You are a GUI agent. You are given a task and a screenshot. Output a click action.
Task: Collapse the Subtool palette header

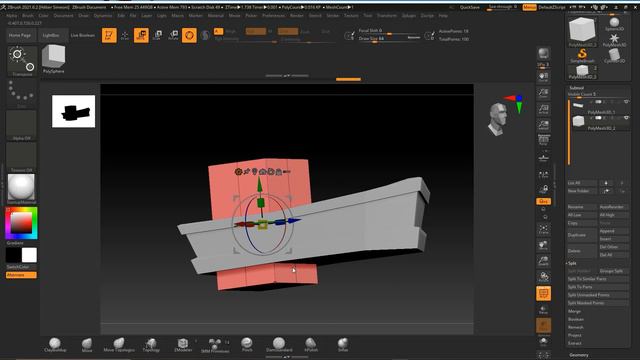[x=576, y=88]
